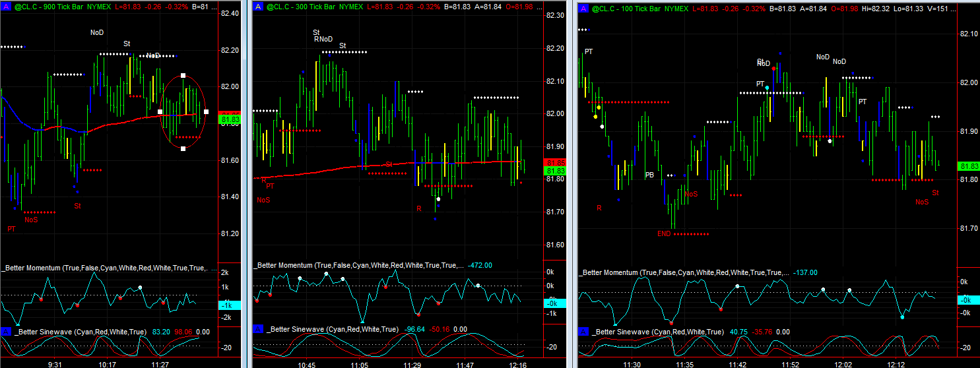This screenshot has height=368, width=980.
Task: Click the -96.64 sinewave value
Action: point(416,329)
